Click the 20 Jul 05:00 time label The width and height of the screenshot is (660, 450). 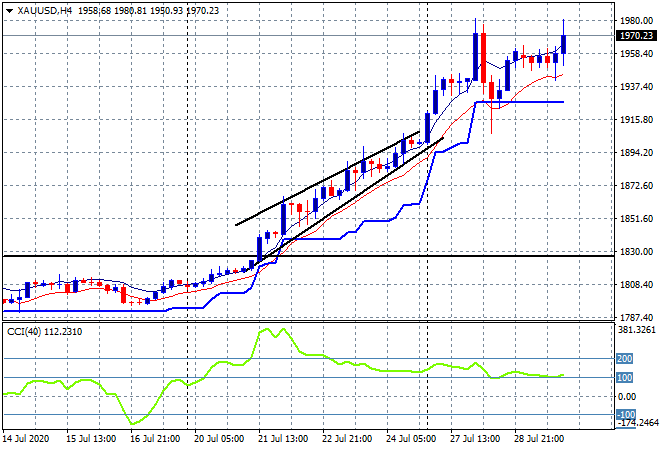[x=219, y=439]
